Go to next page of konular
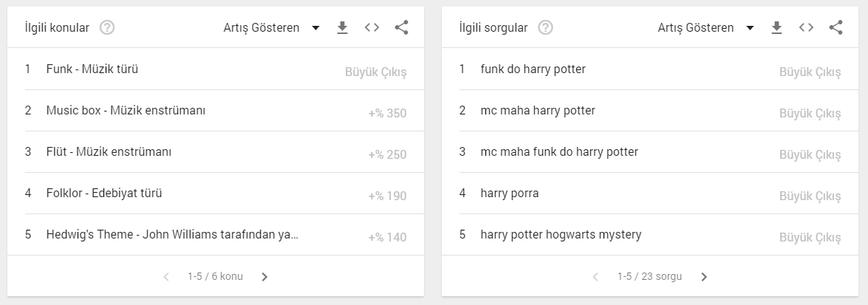This screenshot has width=868, height=305. coord(264,277)
